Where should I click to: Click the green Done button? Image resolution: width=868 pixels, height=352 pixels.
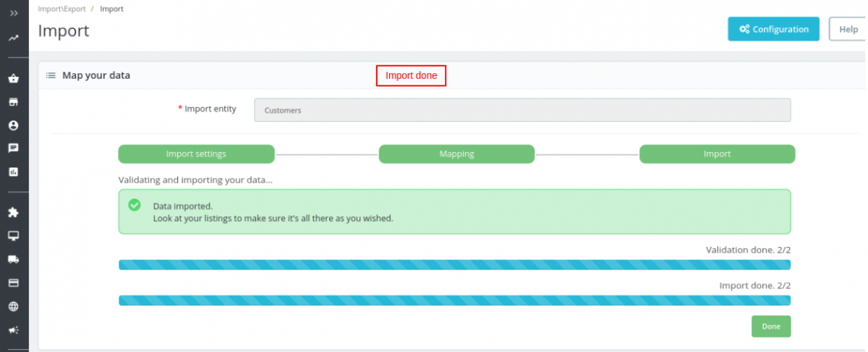[x=771, y=326]
